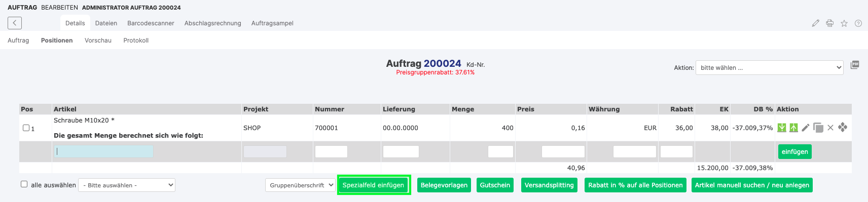This screenshot has height=202, width=868.
Task: Open the Vorschau sub-tab
Action: (x=98, y=41)
